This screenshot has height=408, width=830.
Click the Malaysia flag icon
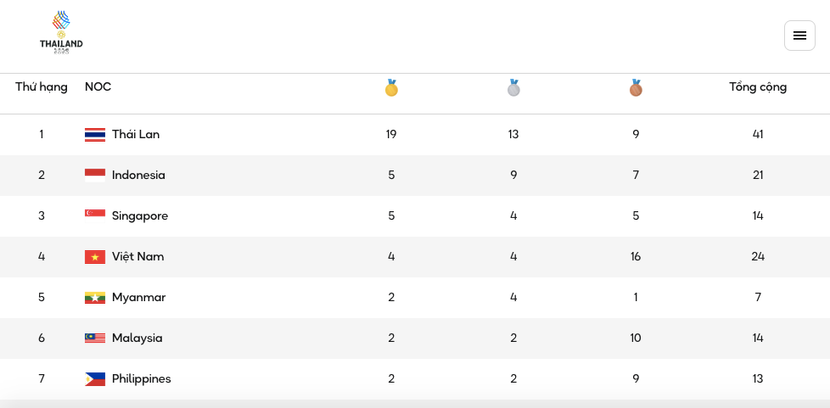95,338
